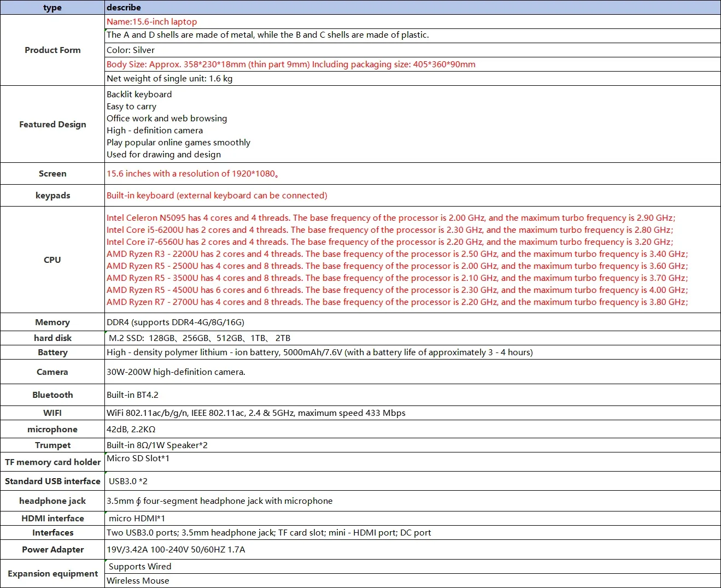721x588 pixels.
Task: Select the 'WiFi 802.11ac/b/g/n' cell
Action: pyautogui.click(x=413, y=413)
